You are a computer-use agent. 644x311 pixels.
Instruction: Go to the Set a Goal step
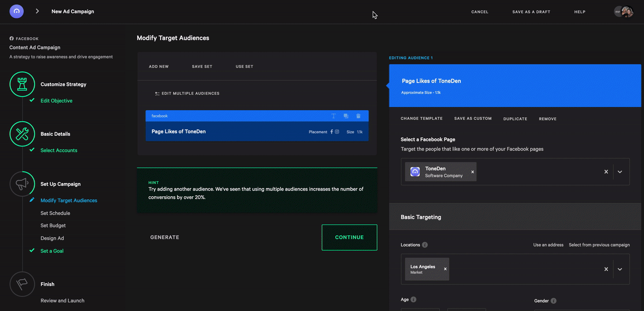point(52,251)
